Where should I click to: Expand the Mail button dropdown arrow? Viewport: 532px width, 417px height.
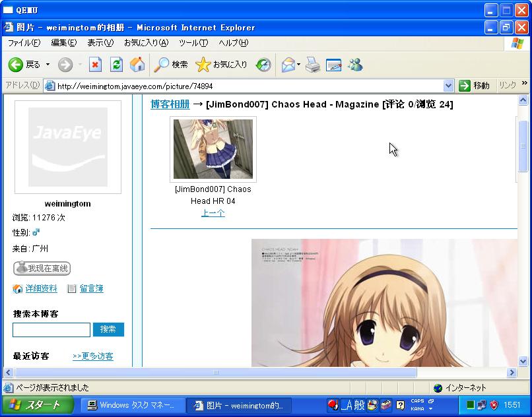[x=298, y=64]
